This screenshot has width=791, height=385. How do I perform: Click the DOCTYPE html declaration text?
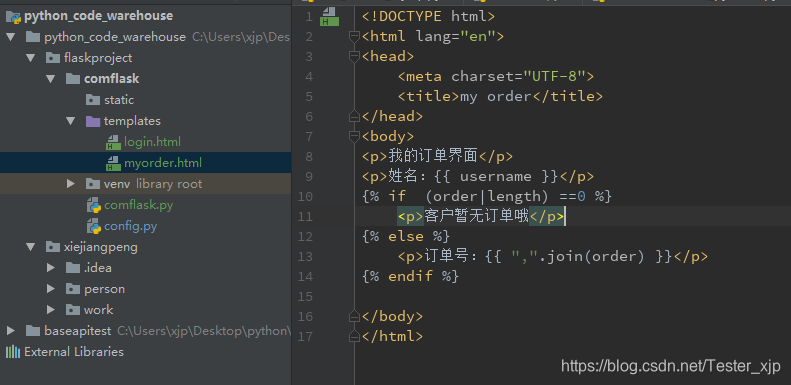coord(428,17)
